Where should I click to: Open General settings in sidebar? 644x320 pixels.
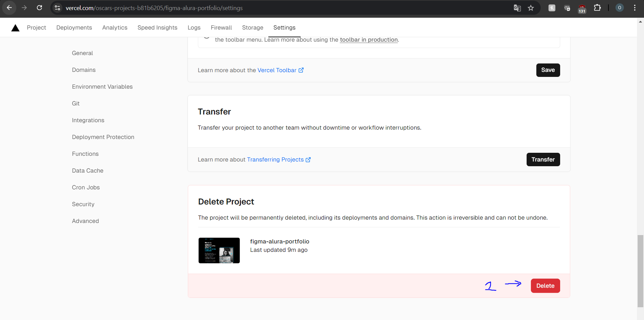point(83,53)
